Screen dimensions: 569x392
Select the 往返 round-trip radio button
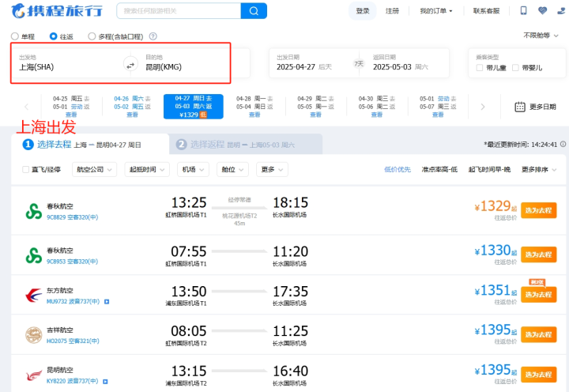point(54,36)
